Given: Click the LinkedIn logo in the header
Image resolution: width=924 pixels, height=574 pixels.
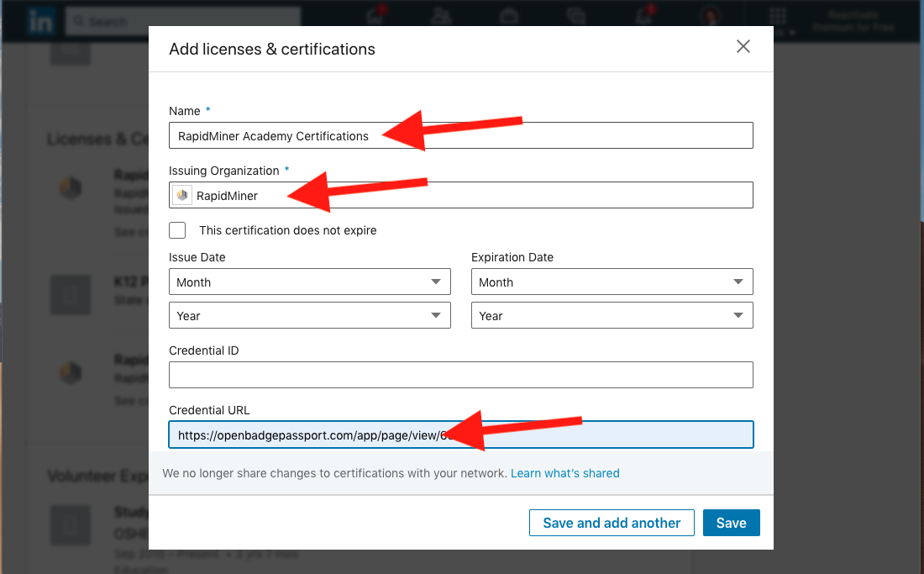Looking at the screenshot, I should (40, 21).
